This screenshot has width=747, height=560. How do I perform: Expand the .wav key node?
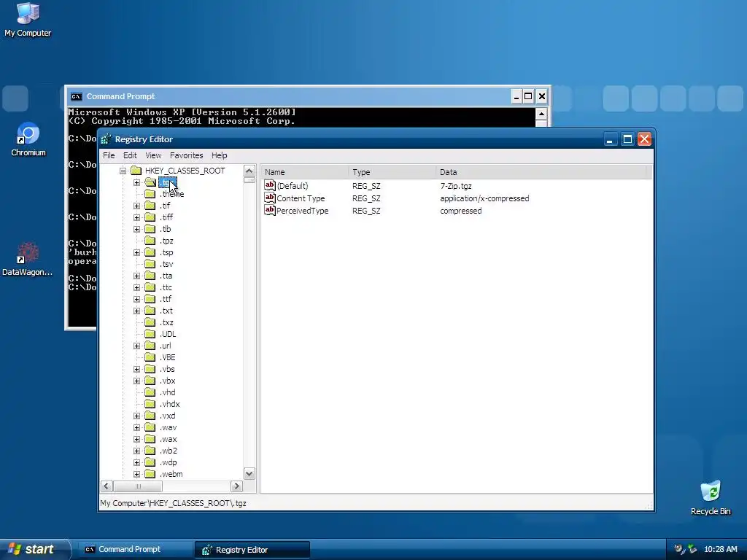coord(136,427)
